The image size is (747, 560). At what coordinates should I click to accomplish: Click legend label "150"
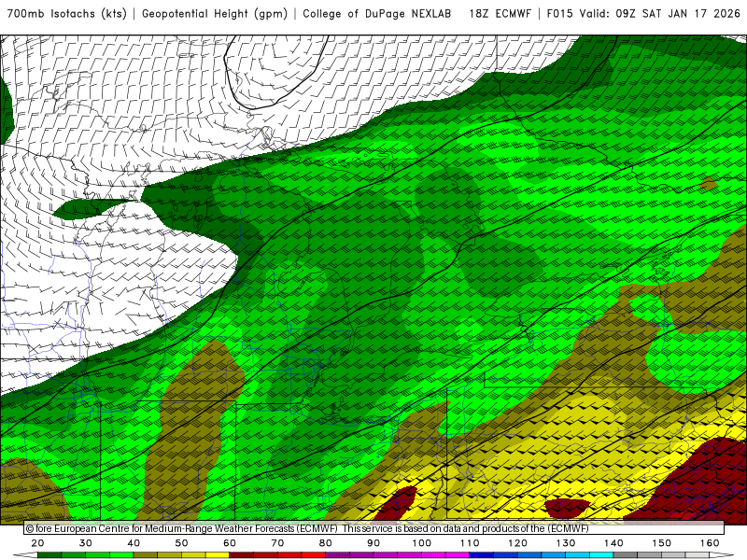click(x=662, y=543)
